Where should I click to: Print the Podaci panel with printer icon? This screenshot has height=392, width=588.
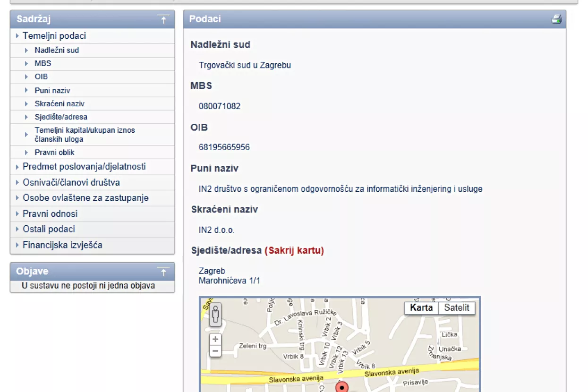[556, 19]
